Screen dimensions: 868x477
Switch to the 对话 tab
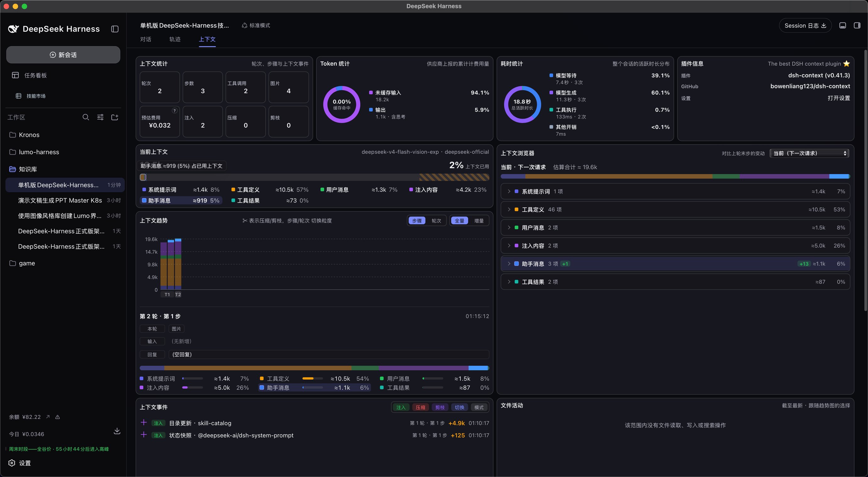(146, 39)
